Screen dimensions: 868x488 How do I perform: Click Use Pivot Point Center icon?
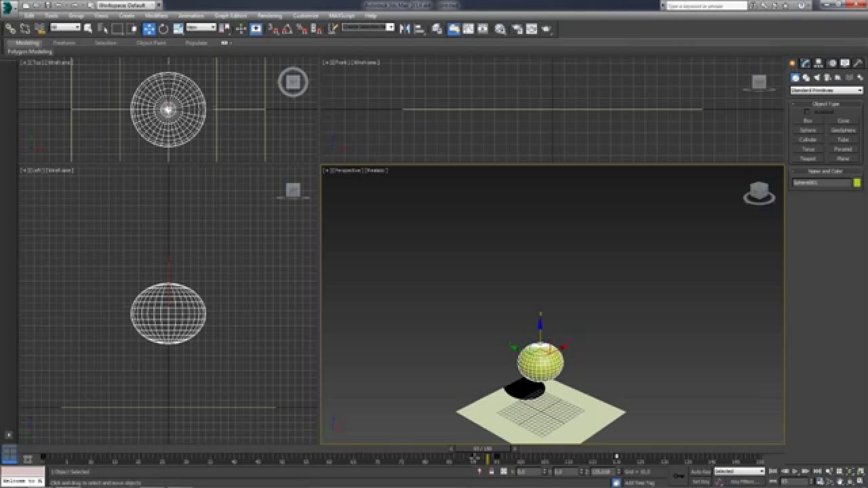(x=224, y=28)
